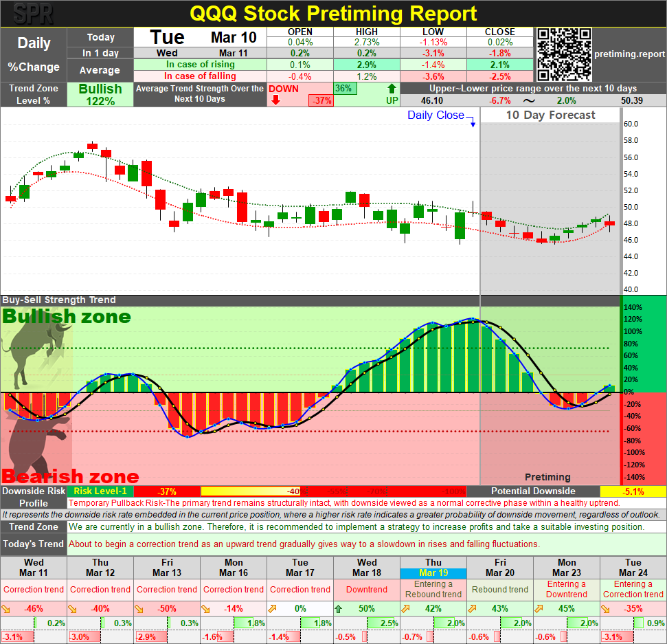The height and width of the screenshot is (644, 667).
Task: Select the Tue Mar 10 date cell
Action: 201,37
